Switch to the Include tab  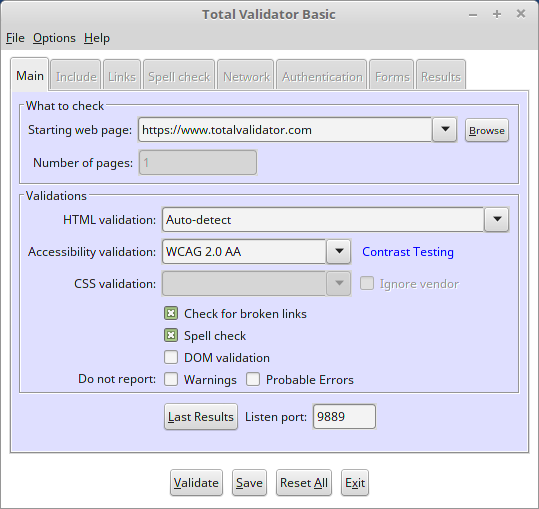coord(76,76)
